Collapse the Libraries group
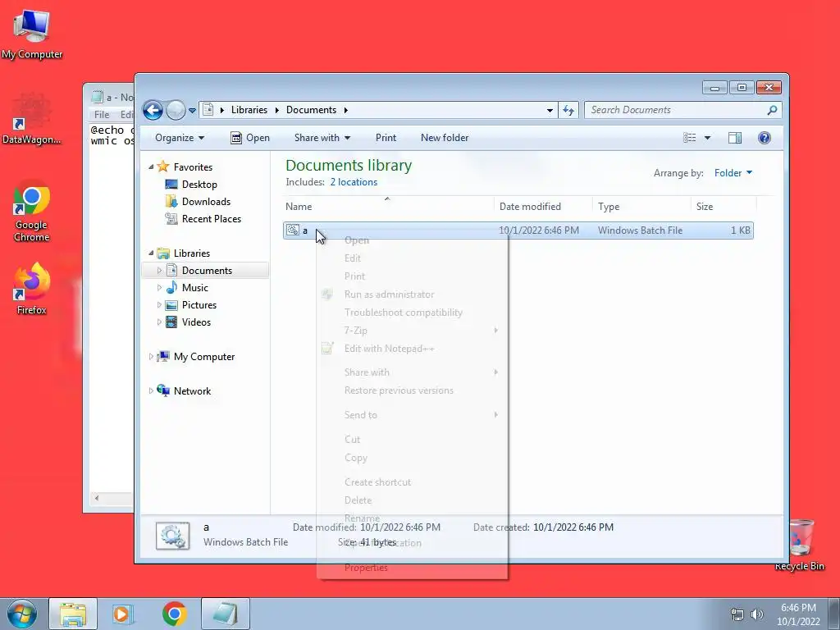The image size is (840, 630). (x=151, y=253)
